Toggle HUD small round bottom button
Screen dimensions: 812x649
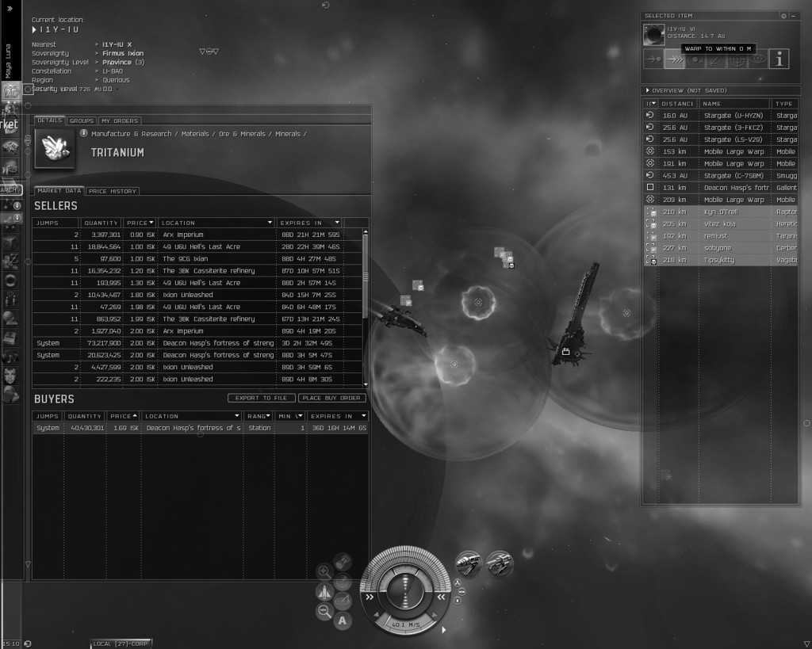point(458,601)
